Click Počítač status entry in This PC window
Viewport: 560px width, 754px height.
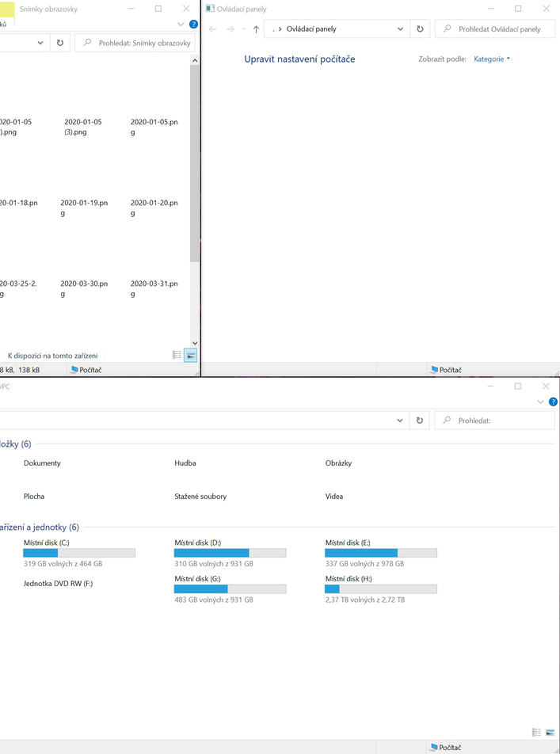click(445, 748)
